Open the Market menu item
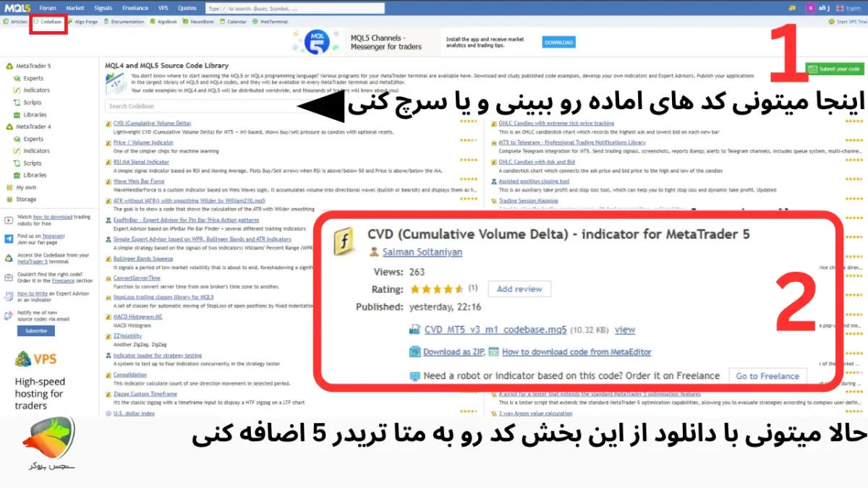868x488 pixels. click(x=75, y=8)
